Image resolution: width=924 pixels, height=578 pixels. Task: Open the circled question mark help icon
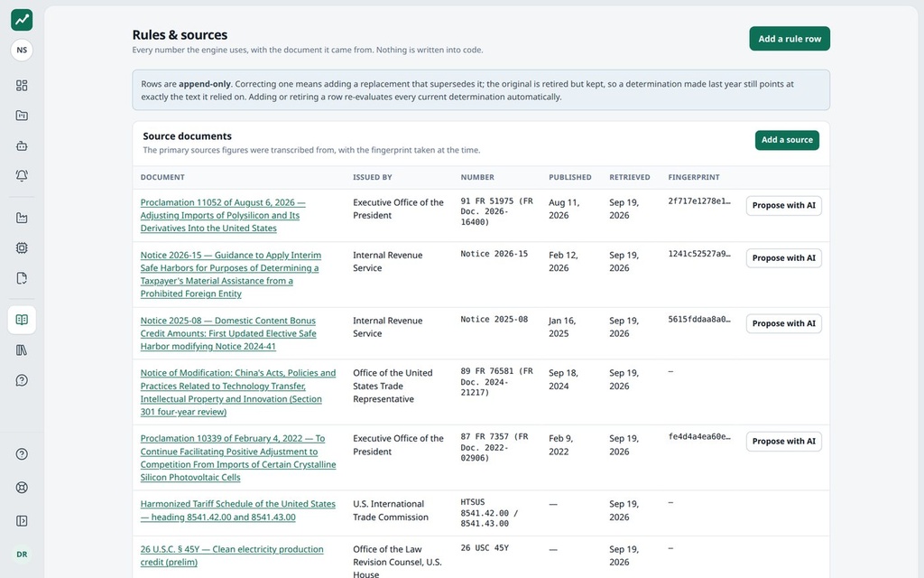[x=22, y=454]
